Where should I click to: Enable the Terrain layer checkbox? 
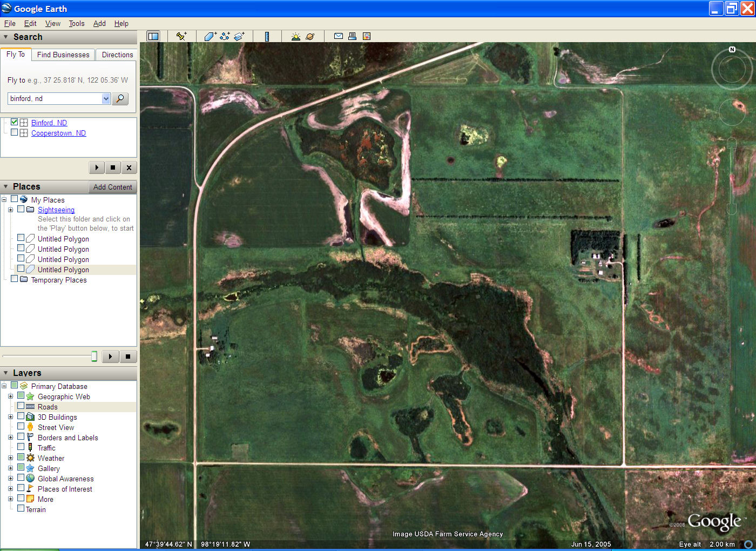[21, 508]
